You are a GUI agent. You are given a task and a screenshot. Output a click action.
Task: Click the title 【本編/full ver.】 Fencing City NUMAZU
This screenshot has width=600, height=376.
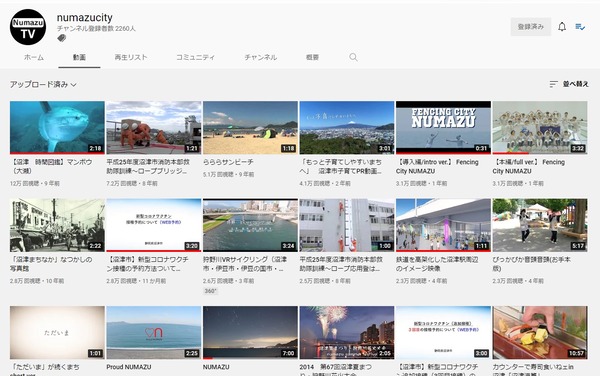[x=529, y=167]
